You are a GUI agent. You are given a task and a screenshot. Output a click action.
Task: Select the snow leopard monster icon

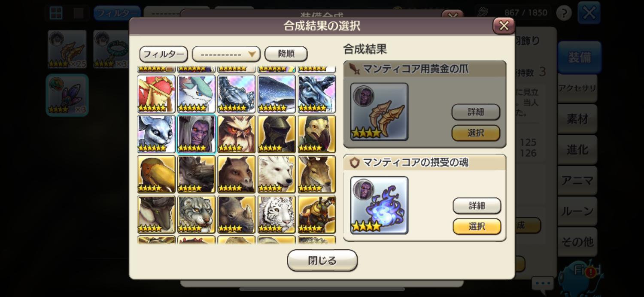tap(196, 214)
